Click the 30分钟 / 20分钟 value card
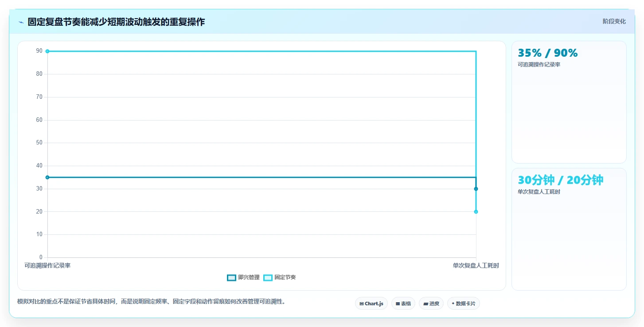This screenshot has height=327, width=644. (x=569, y=229)
